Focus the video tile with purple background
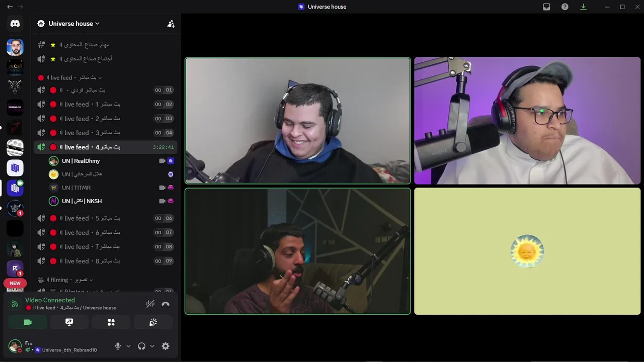The height and width of the screenshot is (362, 644). coord(527,121)
